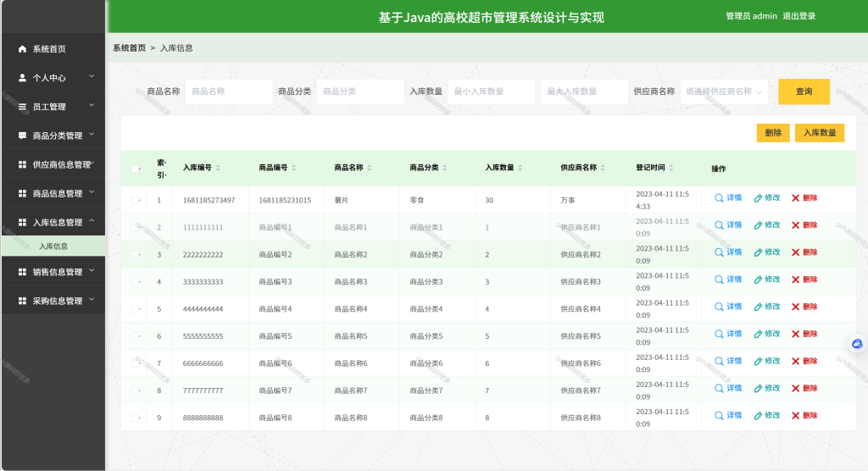This screenshot has height=471, width=868.
Task: Select the 入库信息 submenu item
Action: (x=53, y=247)
